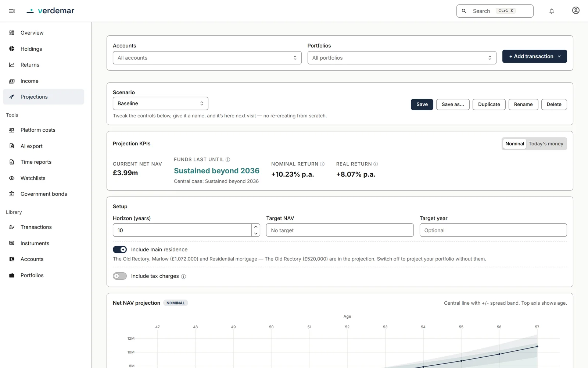Increase Horizon years with up arrow
The width and height of the screenshot is (588, 368).
(256, 227)
